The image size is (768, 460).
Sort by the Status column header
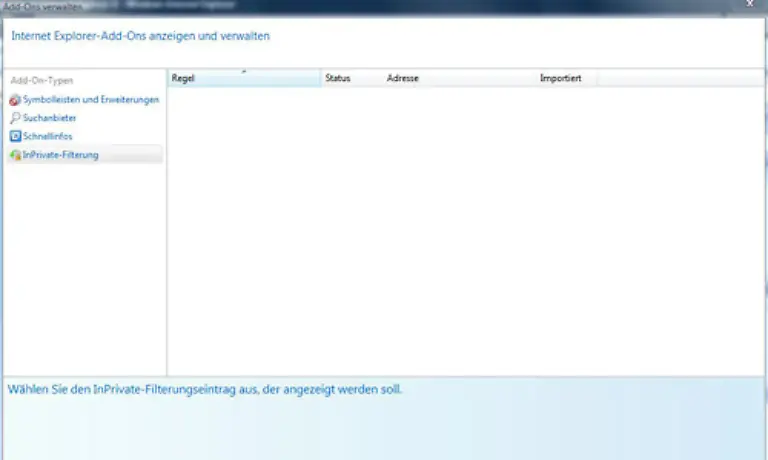352,78
